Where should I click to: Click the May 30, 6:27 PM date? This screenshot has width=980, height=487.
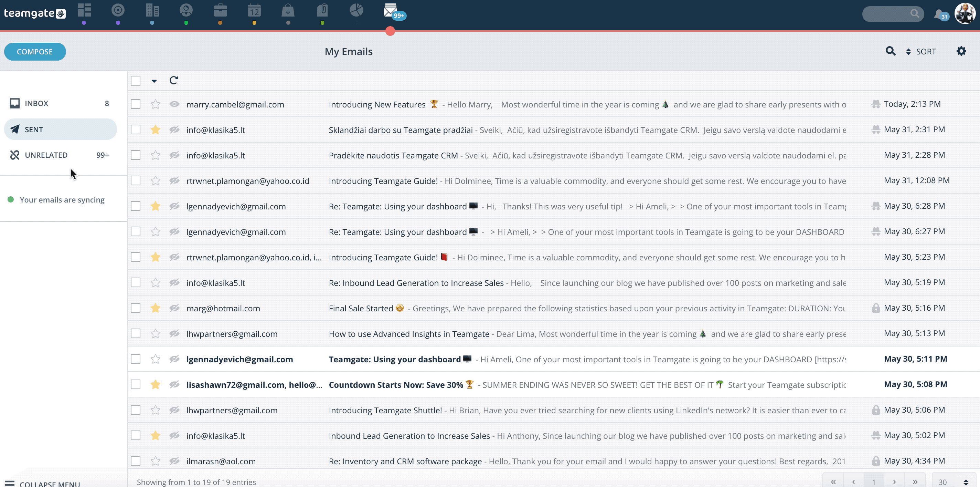[x=914, y=231]
